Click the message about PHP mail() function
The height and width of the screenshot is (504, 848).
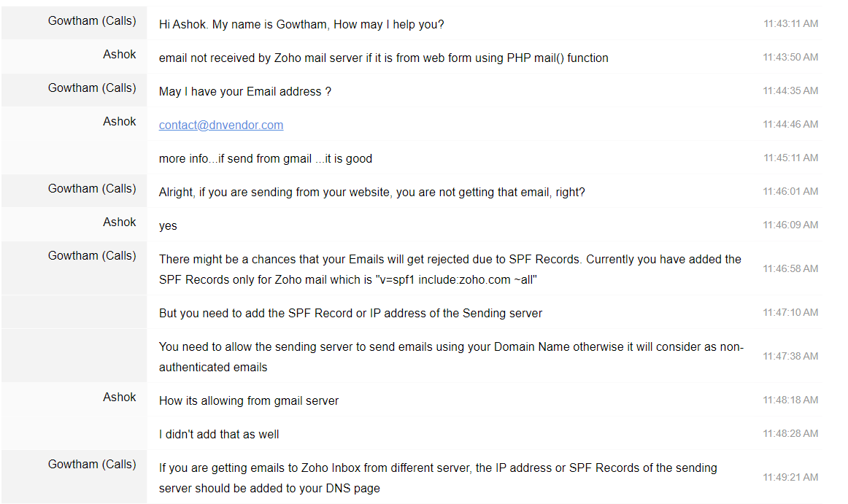383,58
